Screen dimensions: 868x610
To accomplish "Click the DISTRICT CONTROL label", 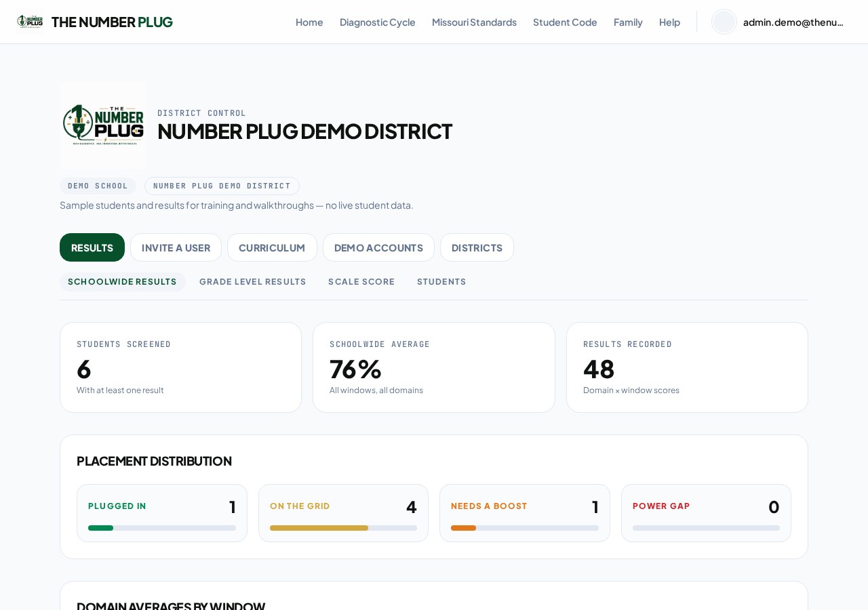I will click(201, 113).
